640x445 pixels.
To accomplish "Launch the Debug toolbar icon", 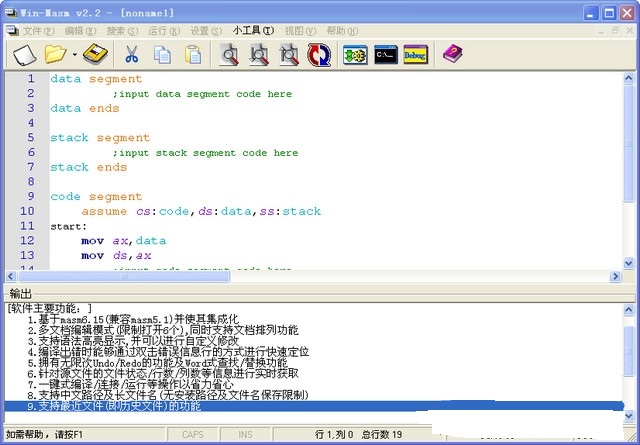I will coord(416,55).
